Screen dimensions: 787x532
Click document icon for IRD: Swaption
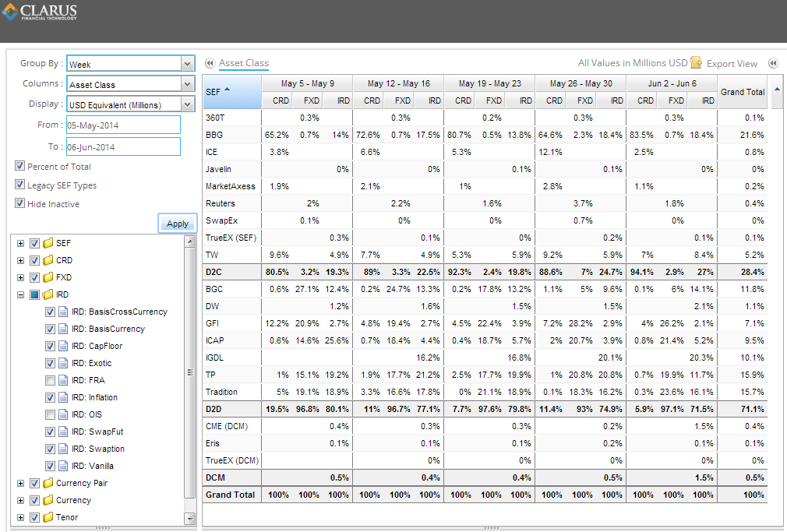click(63, 449)
